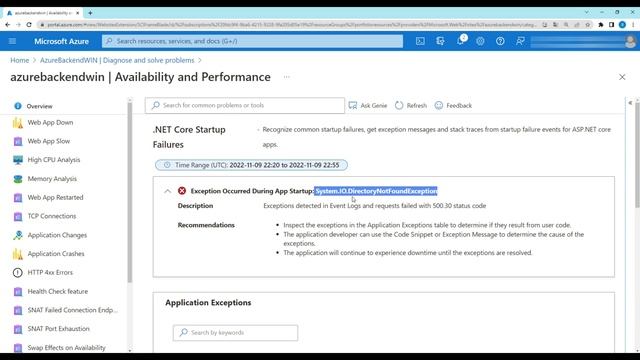Screen dimensions: 640x360
Task: Select Overview in the left menu
Action: [x=39, y=106]
